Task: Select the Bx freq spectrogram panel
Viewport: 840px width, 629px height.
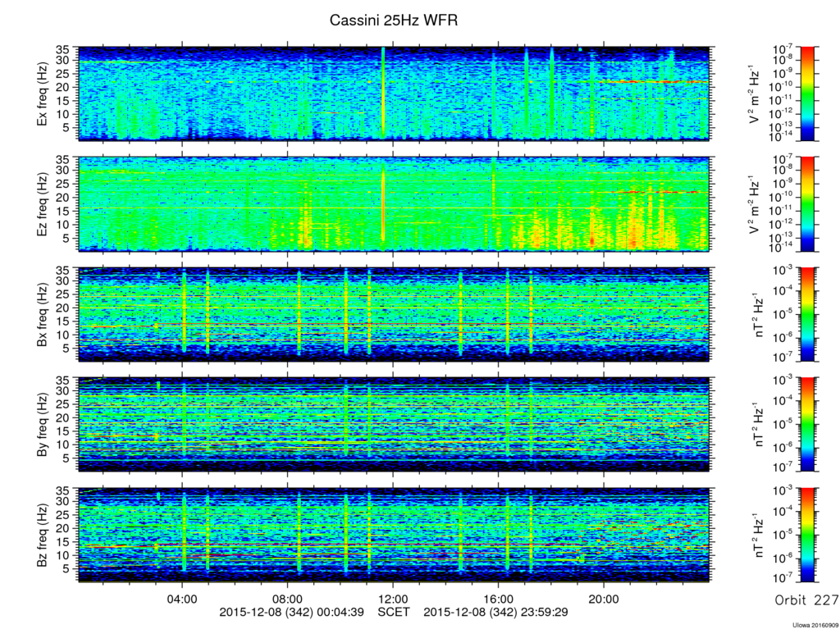Action: pos(394,314)
